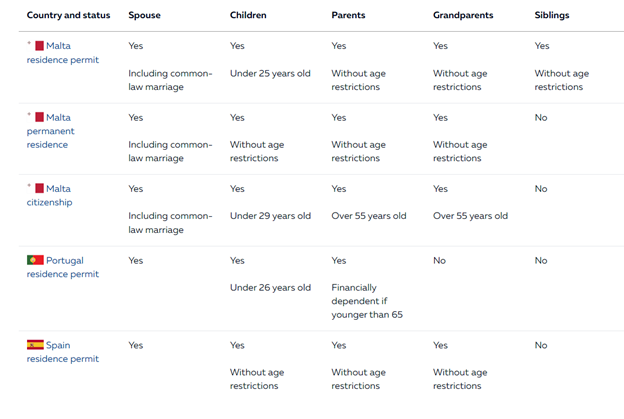Open the Portugal residence permit link
The image size is (624, 419).
coord(62,267)
